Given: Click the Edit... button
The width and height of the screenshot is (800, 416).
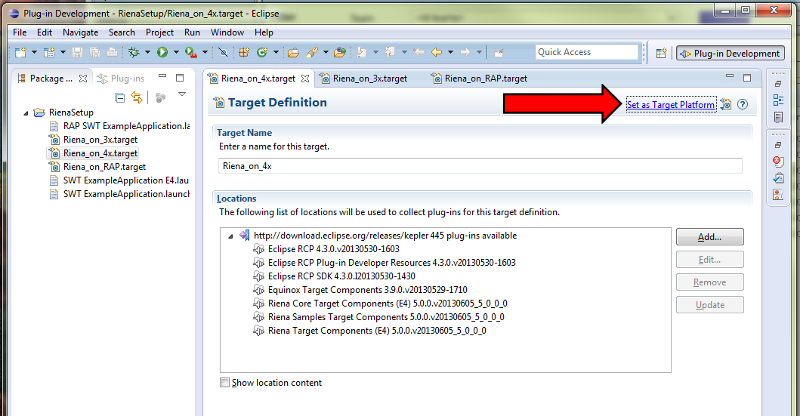Looking at the screenshot, I should click(x=710, y=260).
